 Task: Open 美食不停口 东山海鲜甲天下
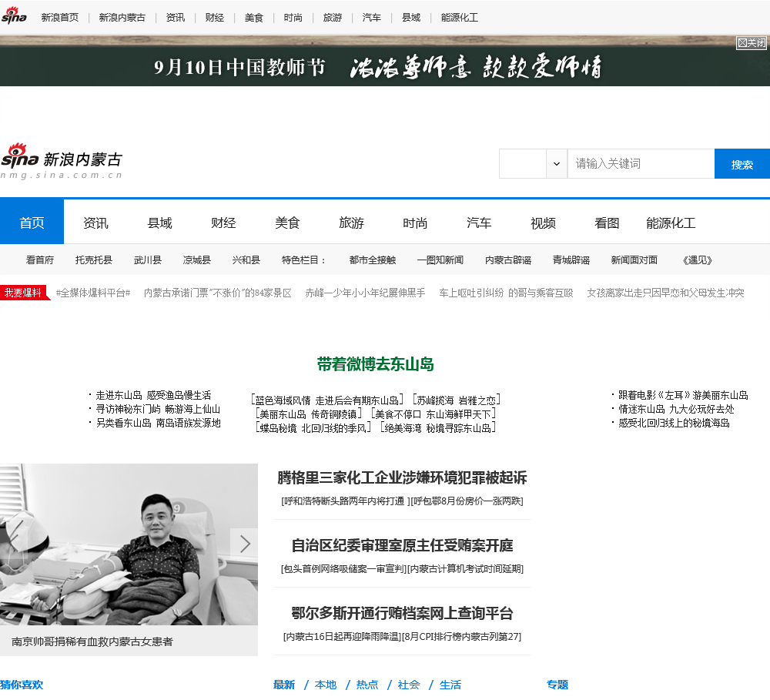point(433,414)
